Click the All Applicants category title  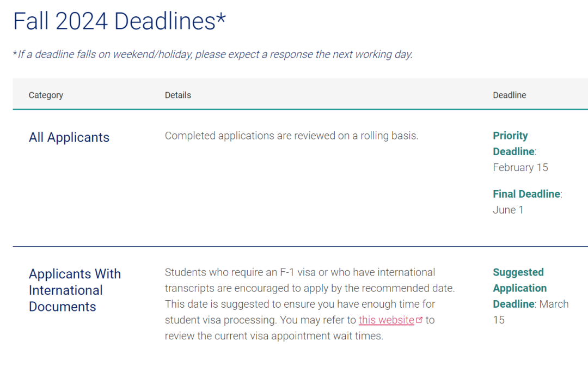click(x=69, y=138)
